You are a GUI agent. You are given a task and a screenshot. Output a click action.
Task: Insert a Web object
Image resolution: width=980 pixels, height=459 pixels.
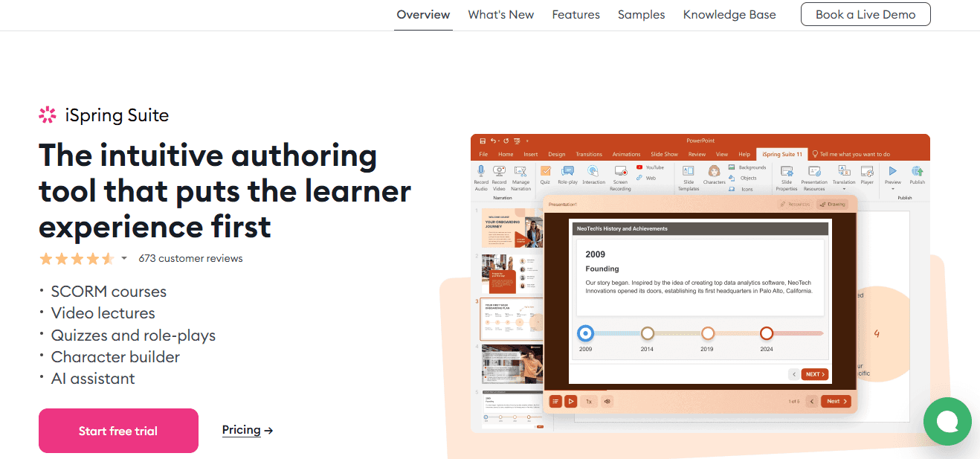(x=646, y=178)
